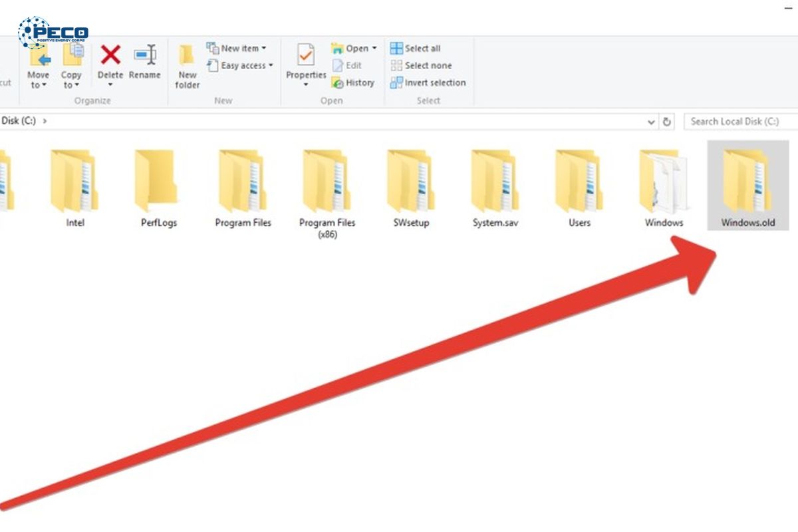The image size is (798, 532).
Task: Click the Disk (C:) breadcrumb
Action: (19, 121)
